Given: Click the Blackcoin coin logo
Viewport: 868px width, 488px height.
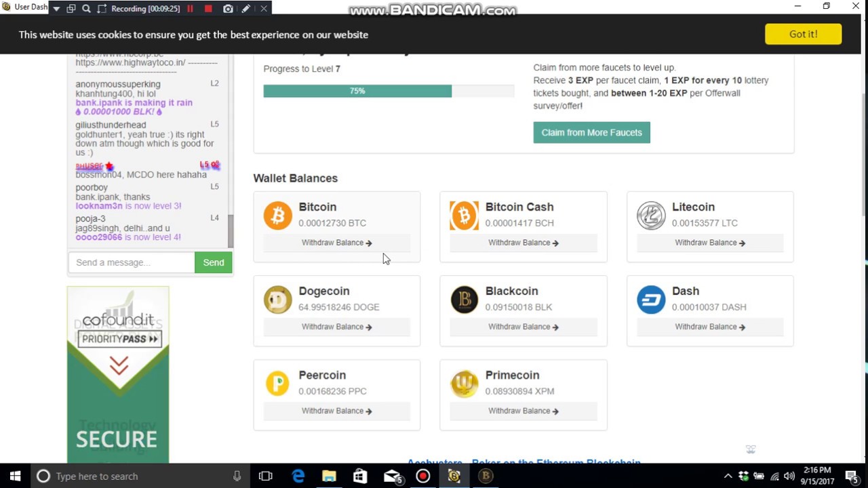Looking at the screenshot, I should coord(464,300).
